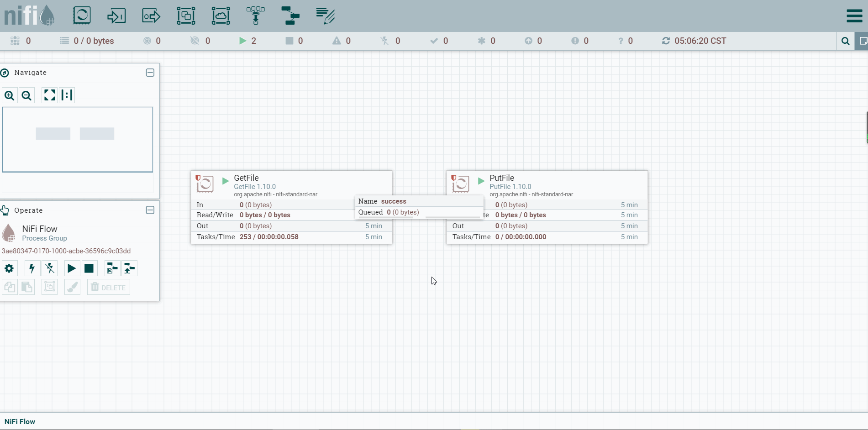Open the search magnifier in the status bar
This screenshot has height=430, width=868.
(x=845, y=41)
